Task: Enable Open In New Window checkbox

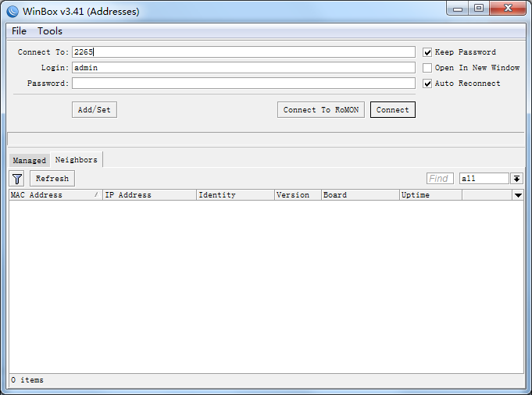Action: 427,68
